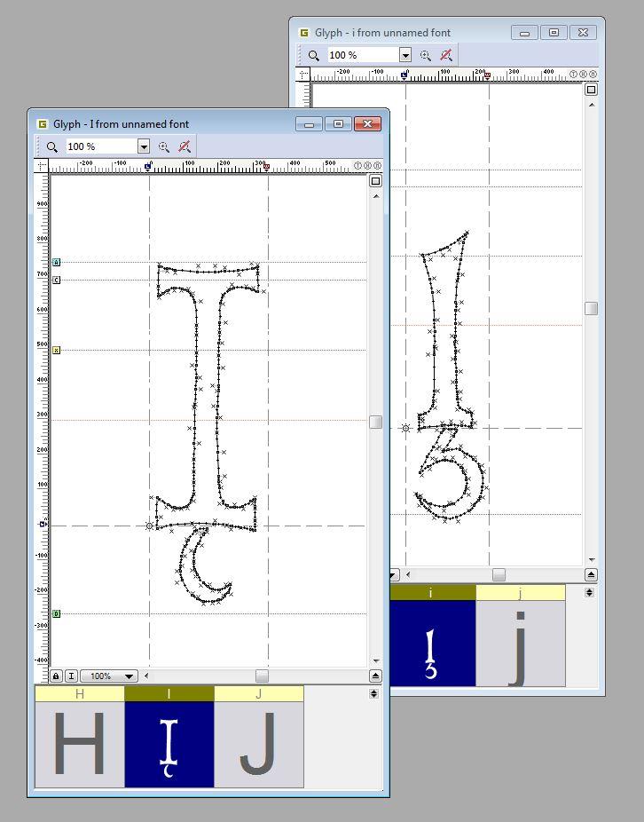
Task: Bring 'Glyph - i from unnamed font' window to front
Action: (382, 33)
